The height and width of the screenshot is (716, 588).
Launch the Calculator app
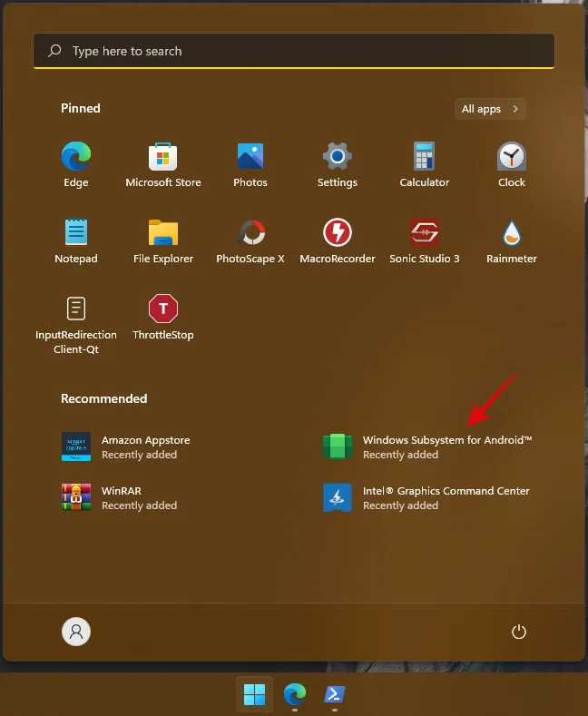(x=425, y=165)
